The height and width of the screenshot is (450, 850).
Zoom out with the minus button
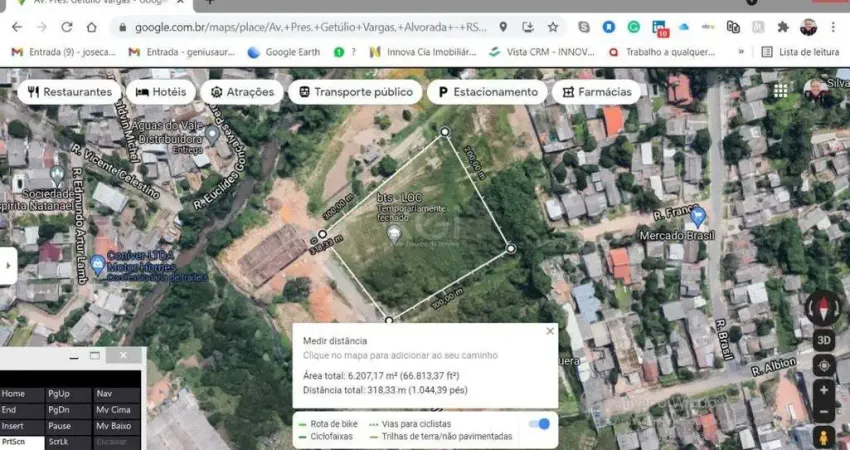click(x=824, y=412)
